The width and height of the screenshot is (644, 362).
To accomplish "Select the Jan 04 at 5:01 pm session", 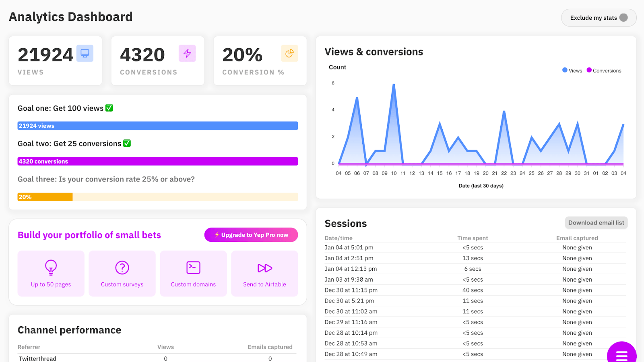I will [349, 248].
